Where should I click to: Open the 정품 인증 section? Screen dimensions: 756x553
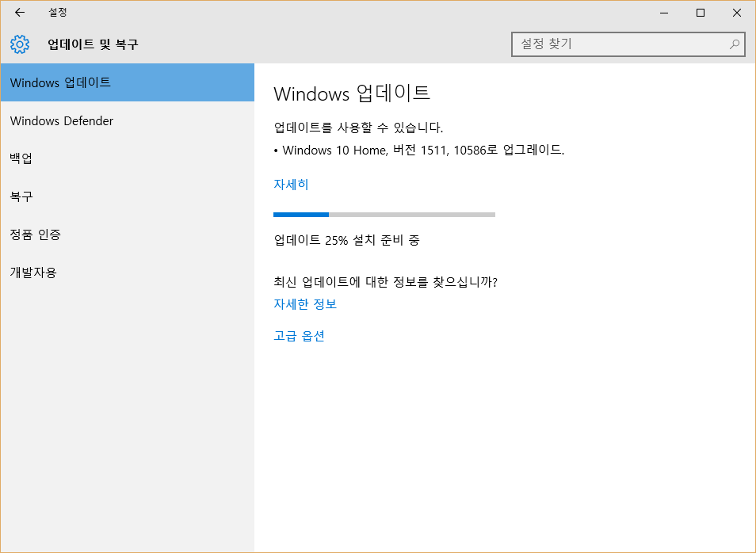pyautogui.click(x=128, y=235)
